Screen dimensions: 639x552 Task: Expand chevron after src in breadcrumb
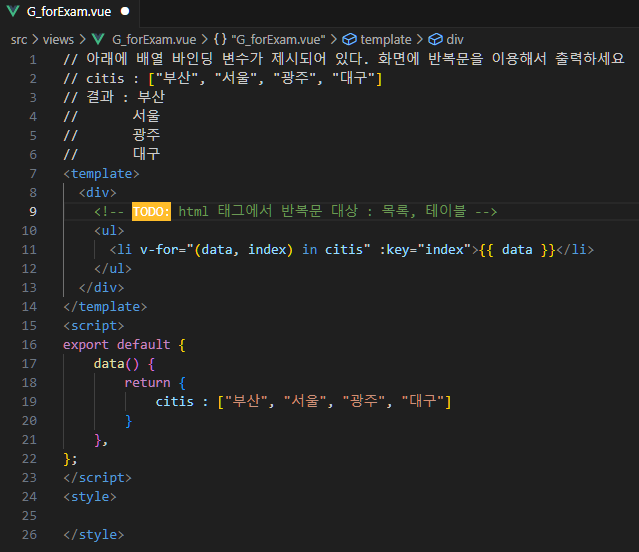pyautogui.click(x=35, y=40)
